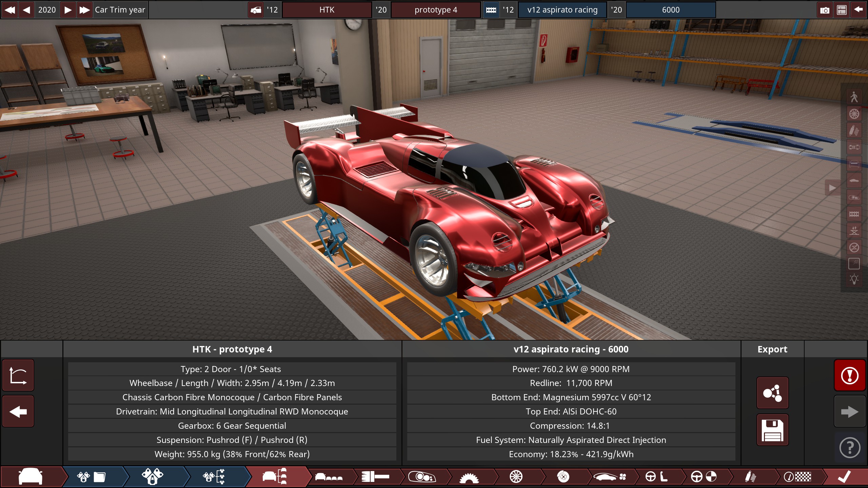Edit the prototype 4 trim name field

pos(436,10)
